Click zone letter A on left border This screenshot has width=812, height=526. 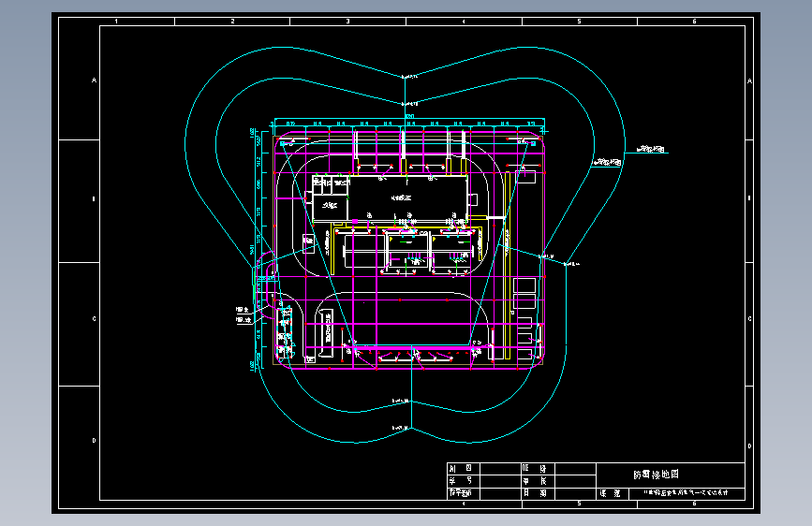point(95,80)
